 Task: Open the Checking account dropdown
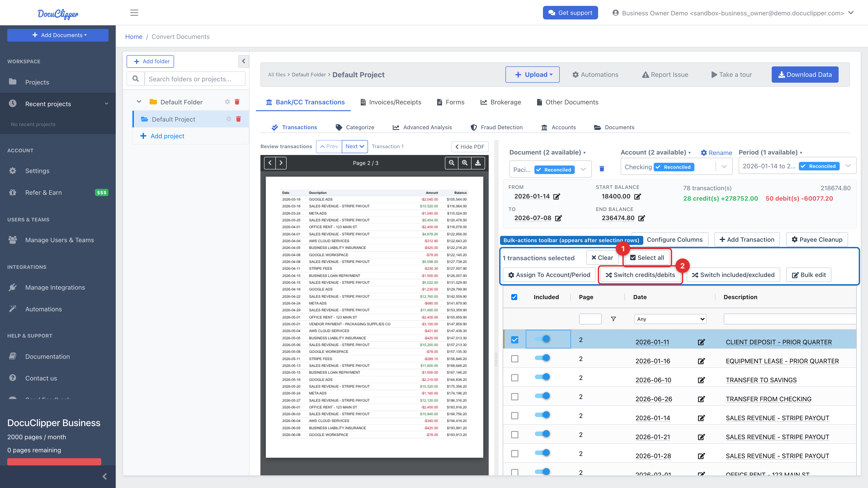[677, 167]
